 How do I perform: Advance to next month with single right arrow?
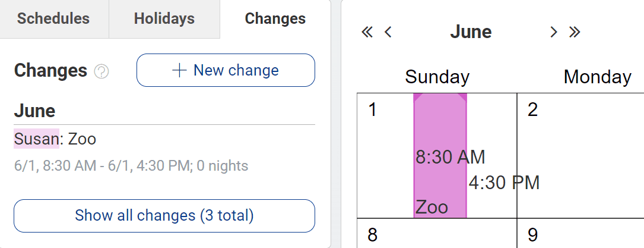pos(554,32)
